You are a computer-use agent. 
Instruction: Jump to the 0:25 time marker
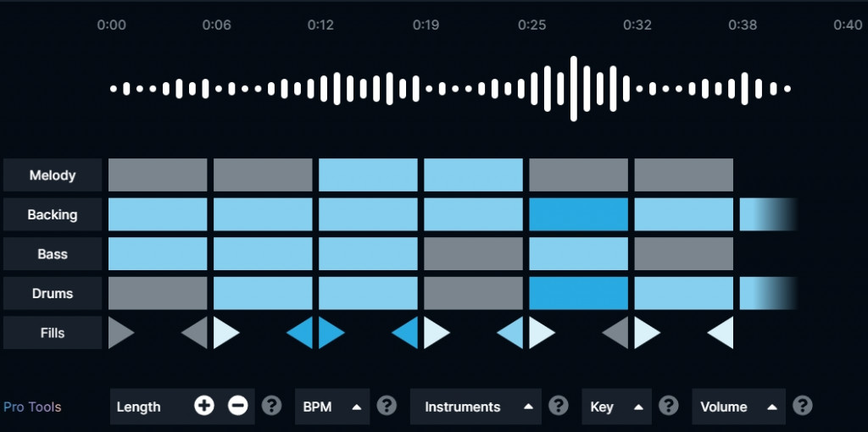pos(531,25)
